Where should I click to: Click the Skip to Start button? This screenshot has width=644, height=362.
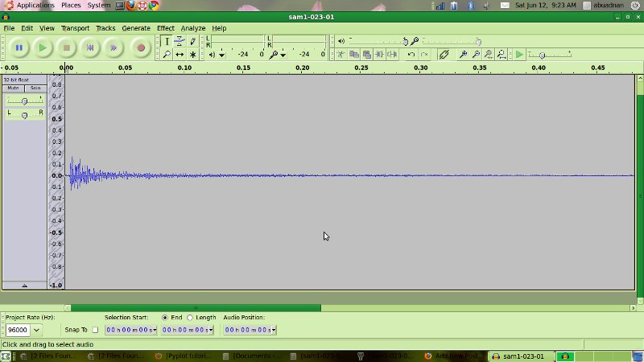tap(90, 48)
